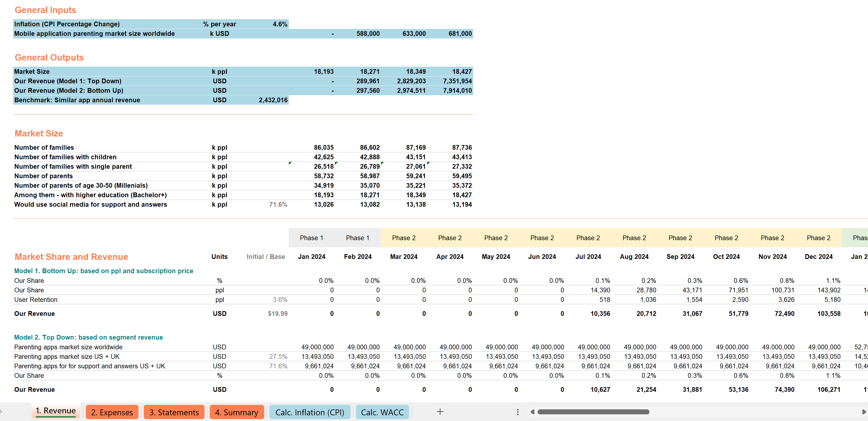Open 'Calc. Inflation (CPI)' sheet tab
Screen dimensions: 868x421
[310, 412]
